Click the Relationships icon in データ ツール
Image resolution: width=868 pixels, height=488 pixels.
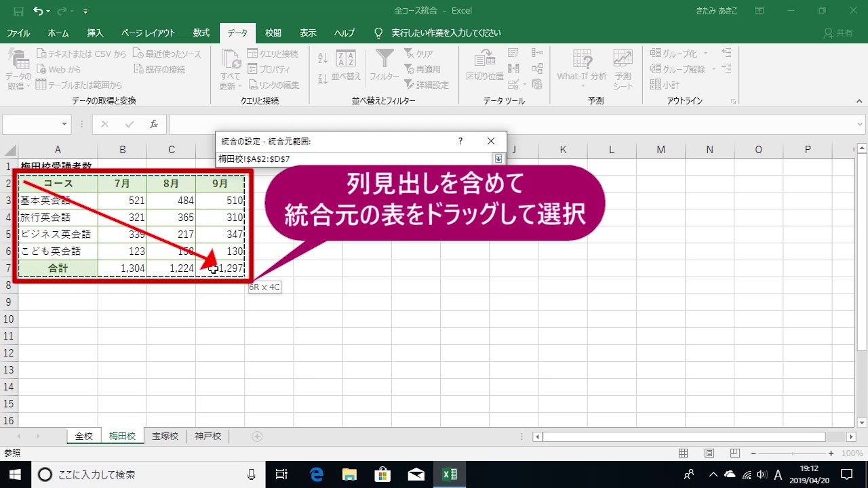click(x=537, y=68)
